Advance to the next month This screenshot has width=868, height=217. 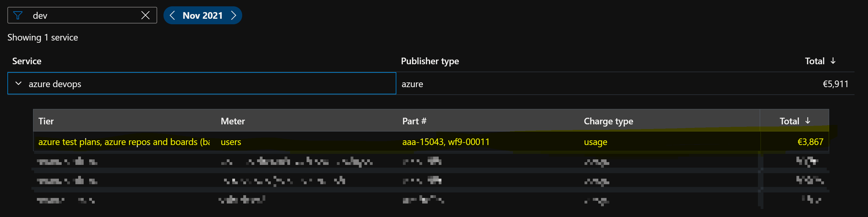(x=233, y=15)
